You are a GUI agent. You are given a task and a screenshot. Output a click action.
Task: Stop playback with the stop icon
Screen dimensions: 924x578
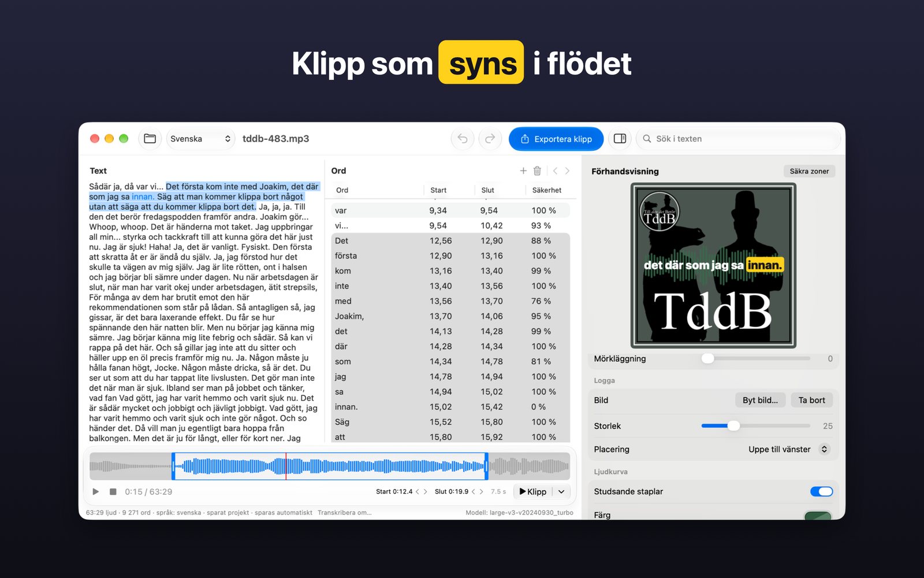pos(113,492)
